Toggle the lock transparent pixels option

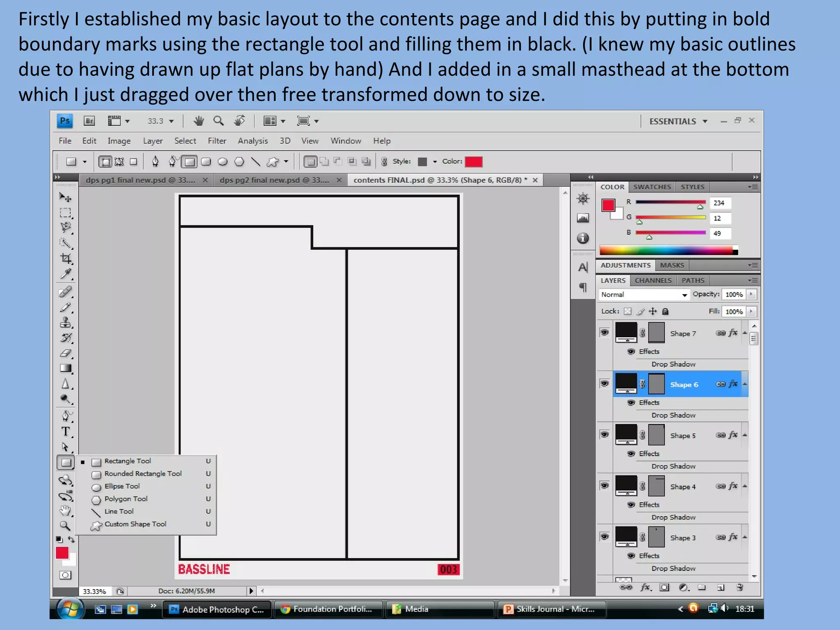pyautogui.click(x=628, y=311)
